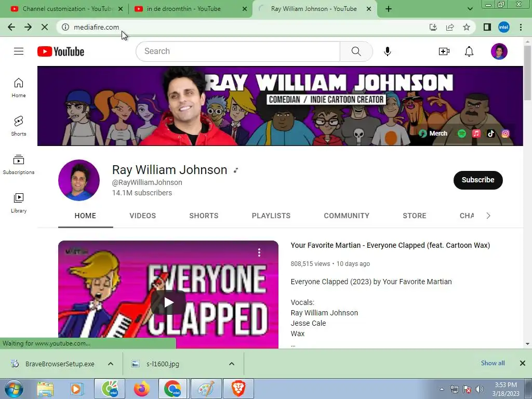This screenshot has height=399, width=532.
Task: Start voice search with microphone icon
Action: pyautogui.click(x=387, y=51)
